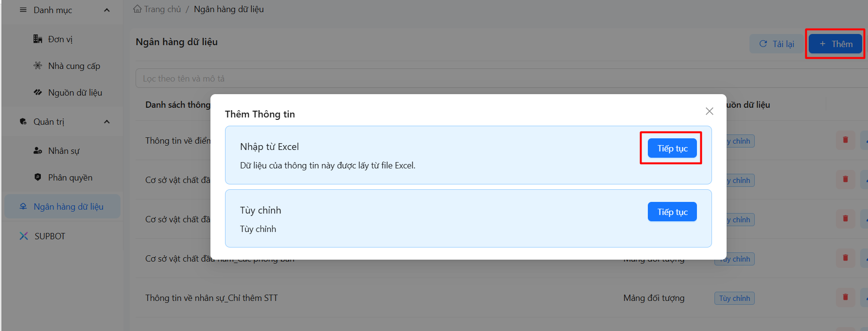This screenshot has width=868, height=331.
Task: Click Tùy chỉnh tag in last row
Action: 734,298
